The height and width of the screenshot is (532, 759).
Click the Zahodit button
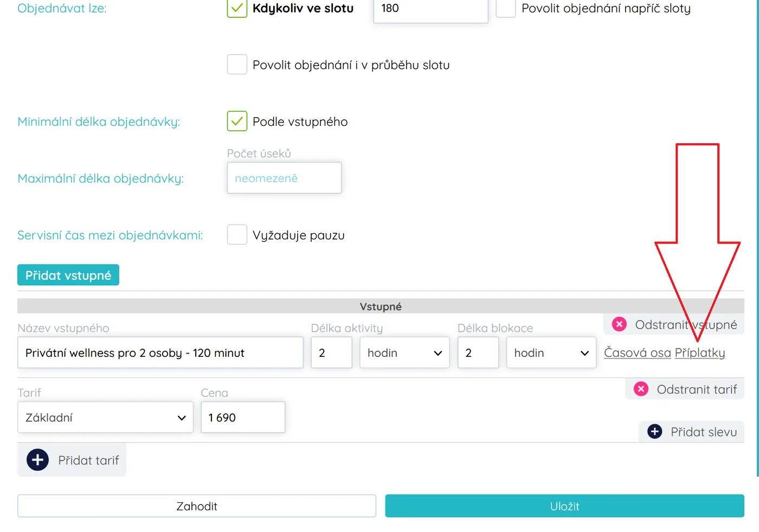(x=197, y=505)
